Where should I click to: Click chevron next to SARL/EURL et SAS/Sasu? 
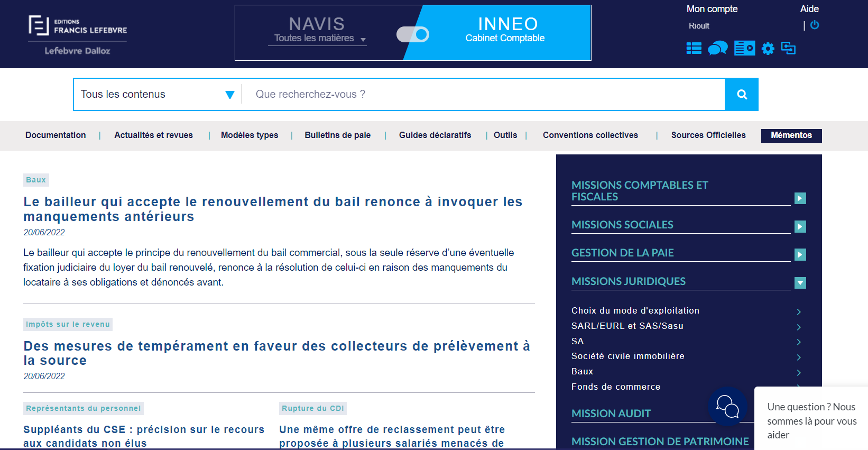coord(799,327)
